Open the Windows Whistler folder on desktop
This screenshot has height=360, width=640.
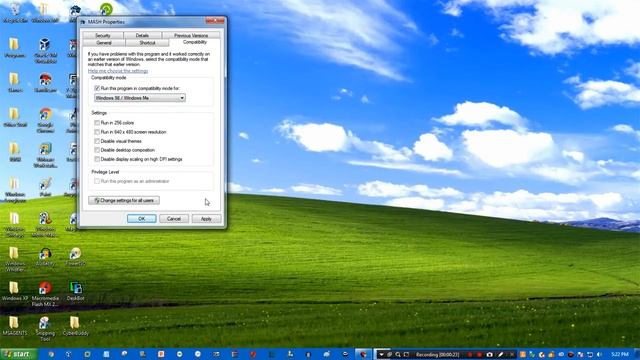(15, 259)
